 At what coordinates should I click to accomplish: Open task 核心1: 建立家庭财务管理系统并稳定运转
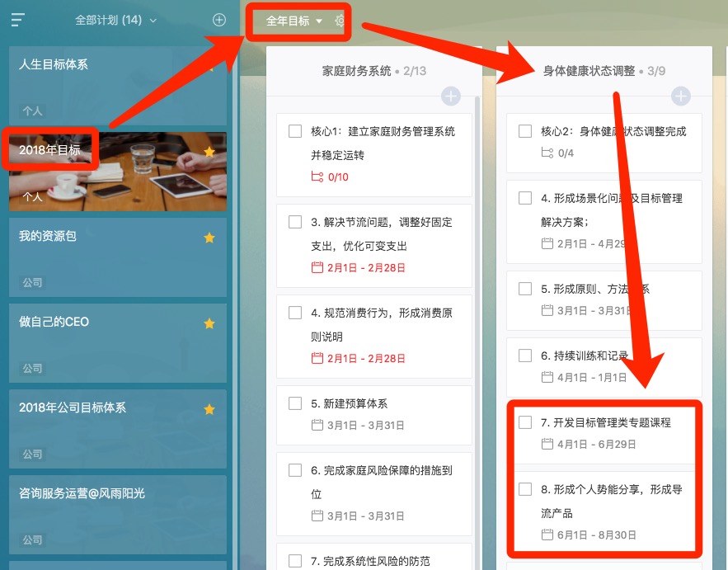pos(374,155)
